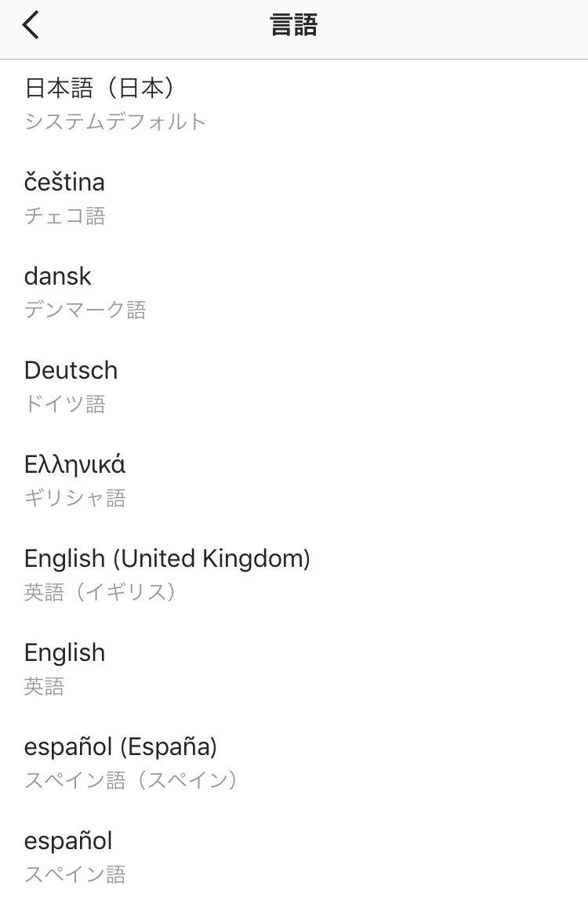Select English (United Kingdom) option

(x=167, y=558)
